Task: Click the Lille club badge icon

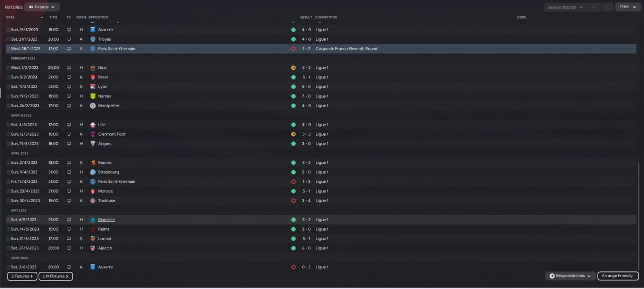Action: click(93, 125)
